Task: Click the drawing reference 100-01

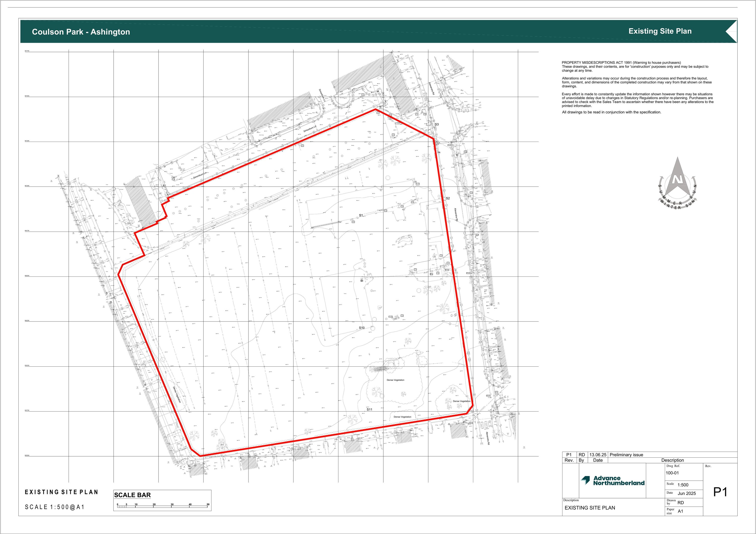Action: [x=672, y=473]
